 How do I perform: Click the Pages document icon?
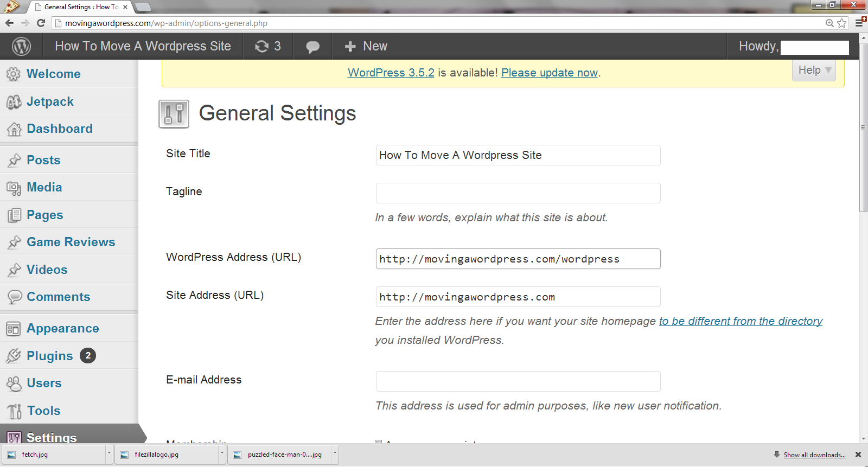[14, 215]
